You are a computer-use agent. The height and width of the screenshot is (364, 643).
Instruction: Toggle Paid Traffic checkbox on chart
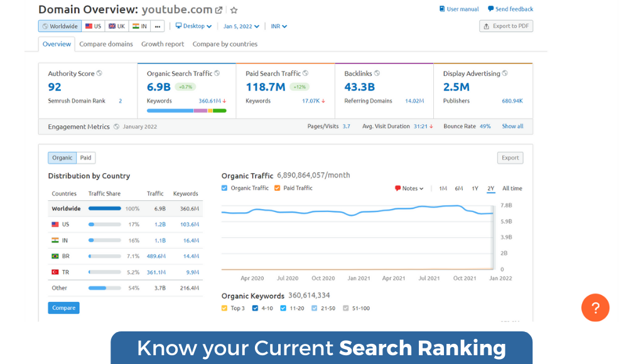277,188
